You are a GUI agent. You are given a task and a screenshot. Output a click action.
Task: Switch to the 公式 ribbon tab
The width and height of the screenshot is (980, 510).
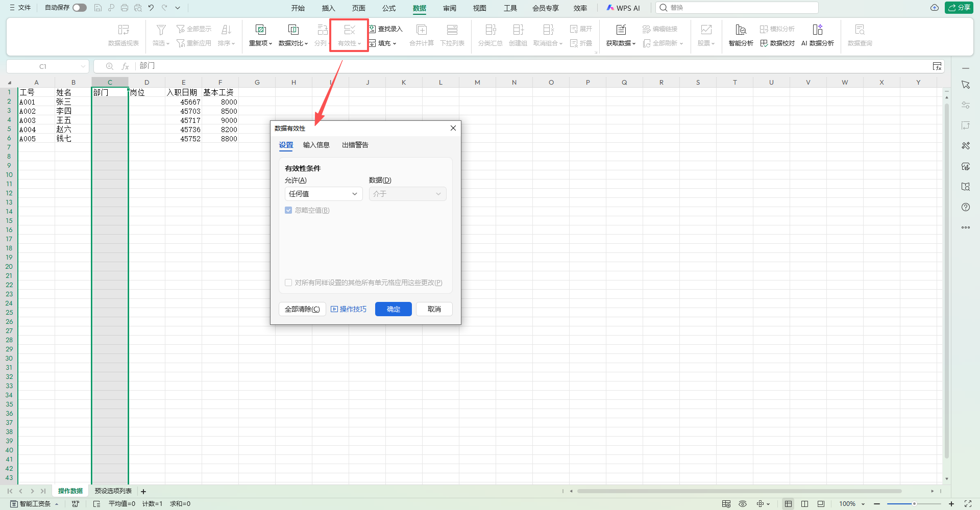click(x=389, y=8)
